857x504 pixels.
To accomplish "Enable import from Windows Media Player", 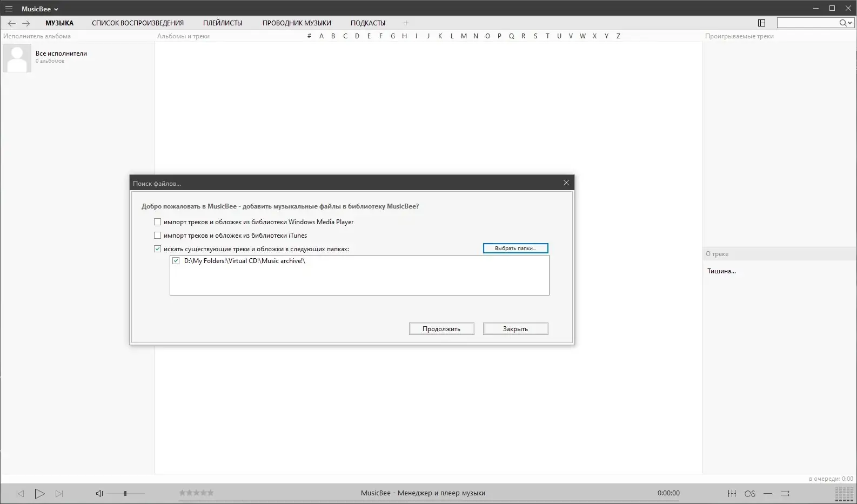I will (x=158, y=222).
